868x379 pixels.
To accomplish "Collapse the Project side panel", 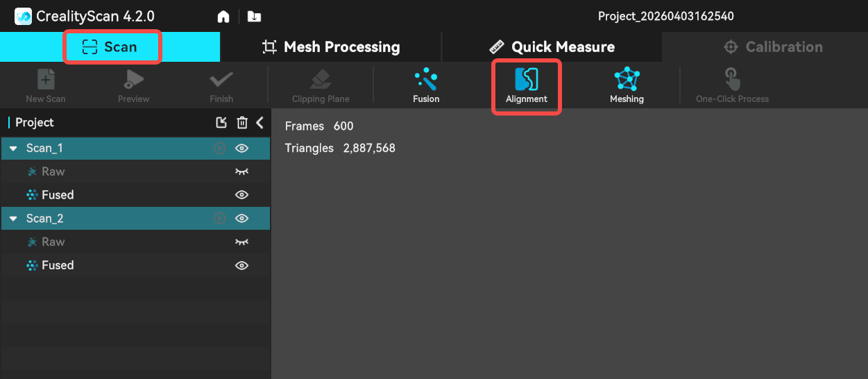I will pyautogui.click(x=260, y=123).
